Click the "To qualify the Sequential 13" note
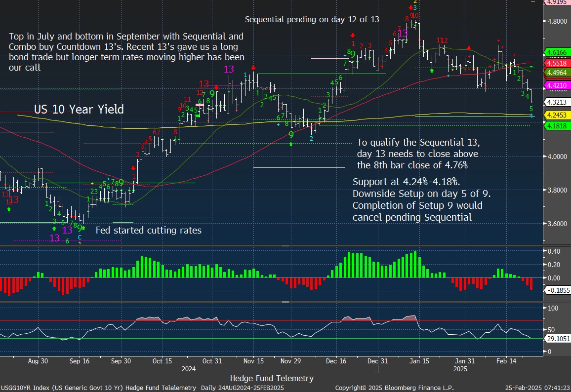Viewport: 571px width, 392px height. (418, 154)
